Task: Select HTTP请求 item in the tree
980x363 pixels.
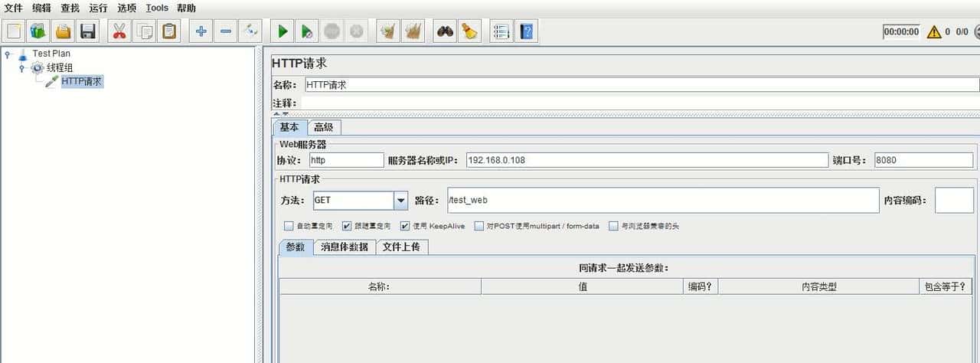Action: [x=81, y=81]
